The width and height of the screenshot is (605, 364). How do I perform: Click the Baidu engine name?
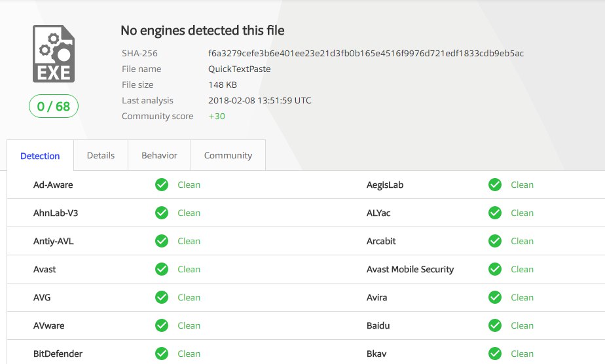378,325
